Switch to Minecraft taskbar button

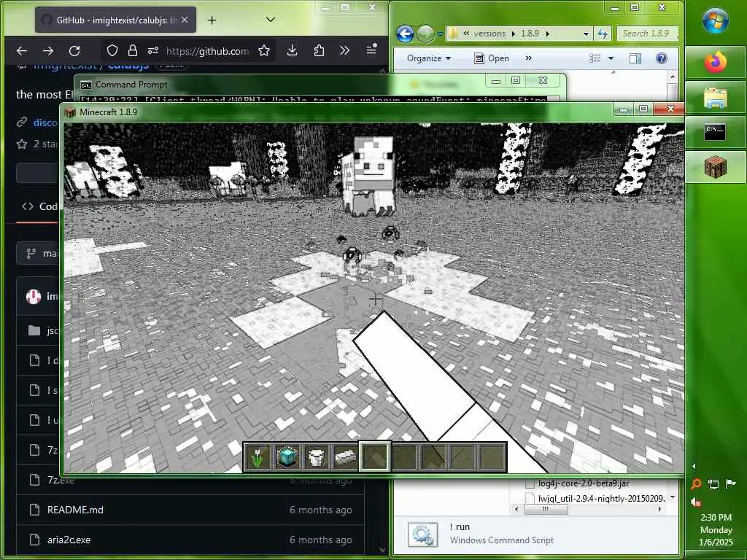click(x=715, y=168)
